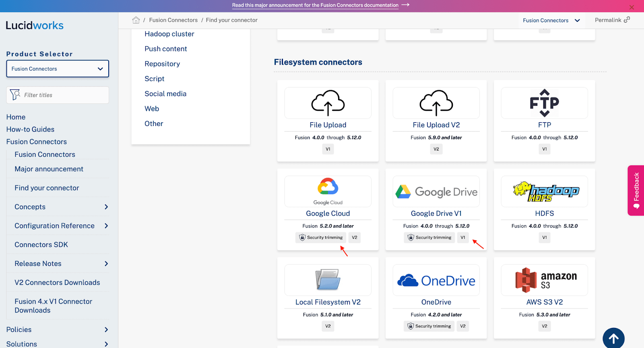Click the File Upload V2 cloud icon
The width and height of the screenshot is (644, 348).
click(436, 103)
